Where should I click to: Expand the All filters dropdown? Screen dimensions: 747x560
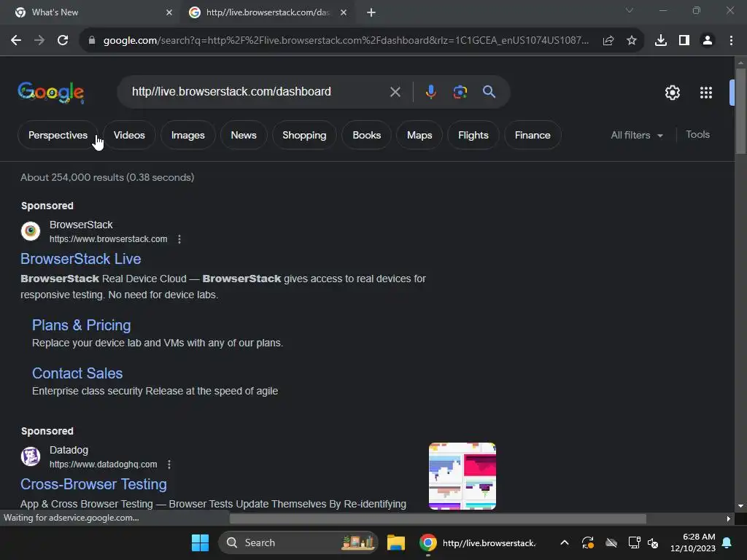[636, 135]
